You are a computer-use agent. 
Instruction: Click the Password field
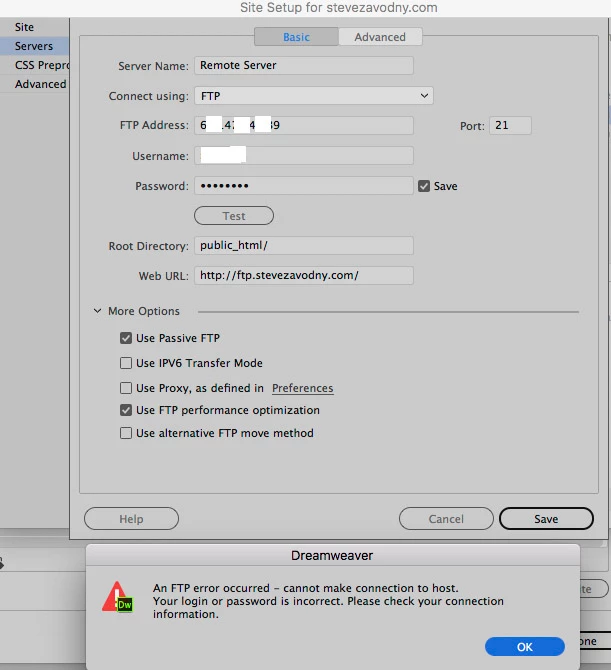point(304,186)
